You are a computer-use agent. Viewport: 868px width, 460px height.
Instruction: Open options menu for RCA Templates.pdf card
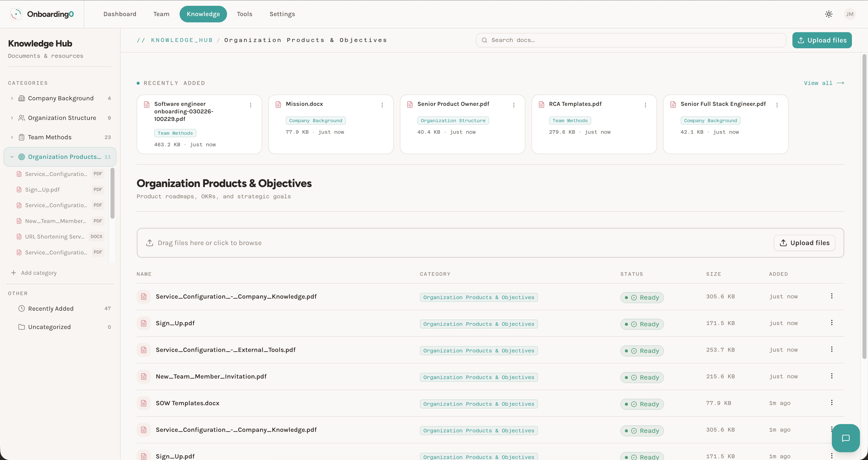(x=645, y=105)
